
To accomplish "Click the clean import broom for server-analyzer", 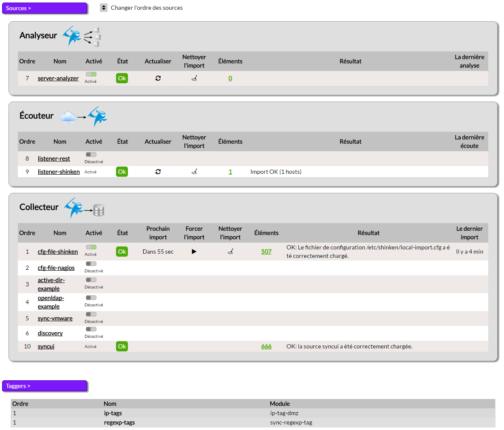I will [x=194, y=78].
